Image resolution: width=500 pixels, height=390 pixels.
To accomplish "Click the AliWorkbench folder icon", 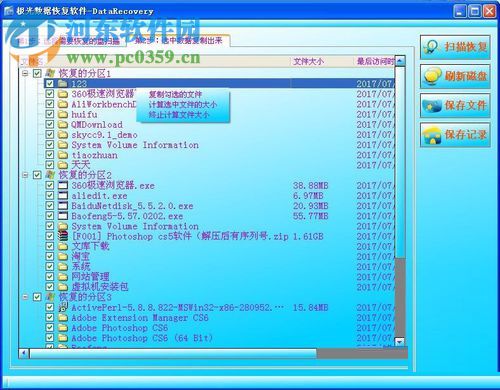I will tap(63, 104).
